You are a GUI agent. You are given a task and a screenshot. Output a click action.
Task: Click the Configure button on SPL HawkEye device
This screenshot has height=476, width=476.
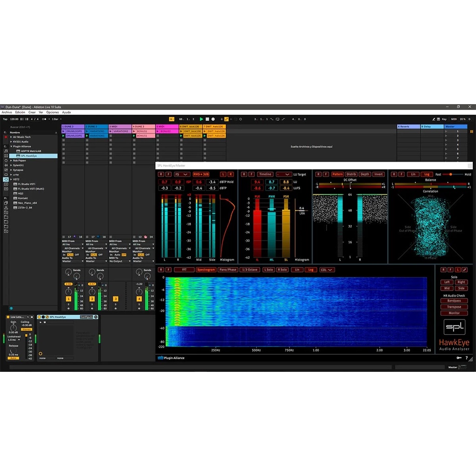[x=86, y=317]
